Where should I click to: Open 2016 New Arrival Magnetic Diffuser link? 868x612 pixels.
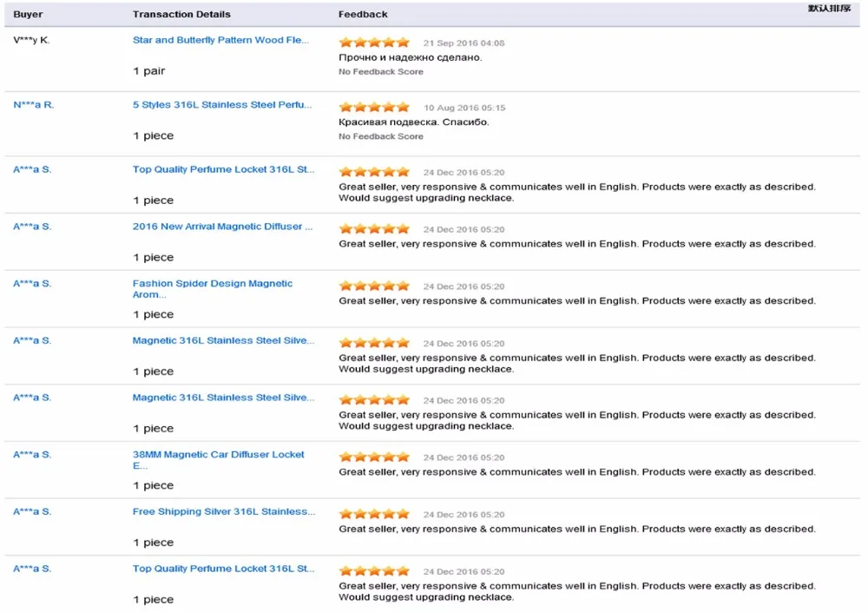tap(222, 227)
